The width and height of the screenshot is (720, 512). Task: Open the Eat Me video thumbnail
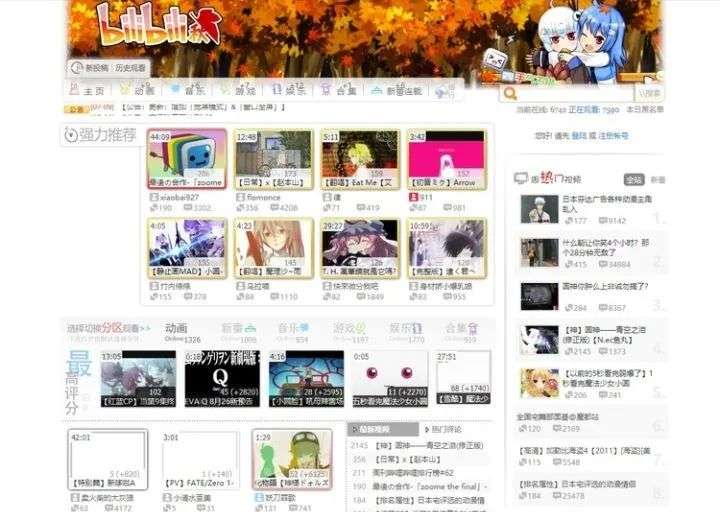(360, 159)
